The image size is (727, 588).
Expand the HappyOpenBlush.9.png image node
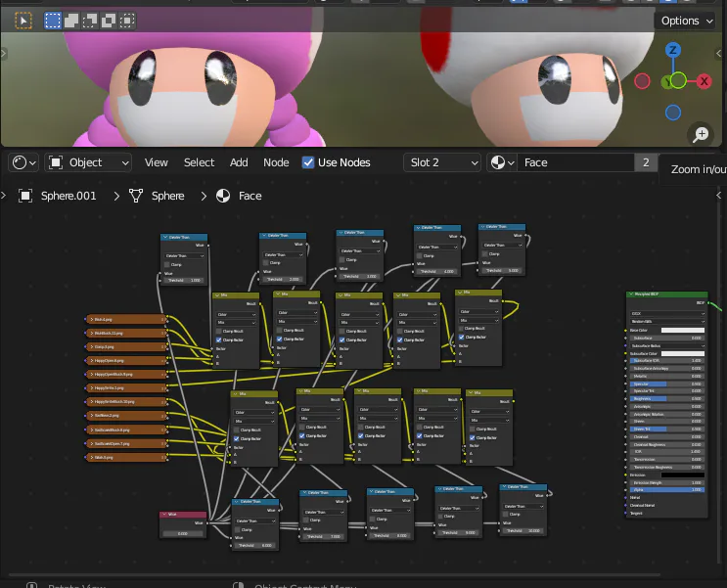(92, 374)
